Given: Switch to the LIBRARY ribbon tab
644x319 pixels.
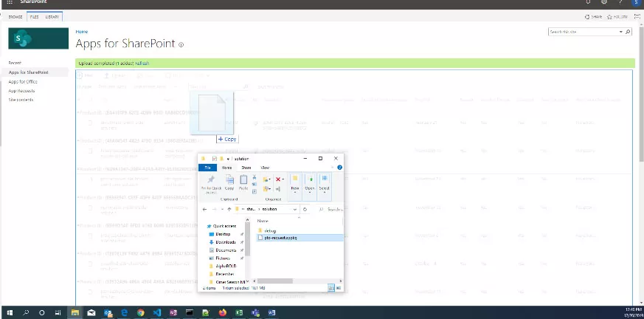Looking at the screenshot, I should [x=52, y=17].
